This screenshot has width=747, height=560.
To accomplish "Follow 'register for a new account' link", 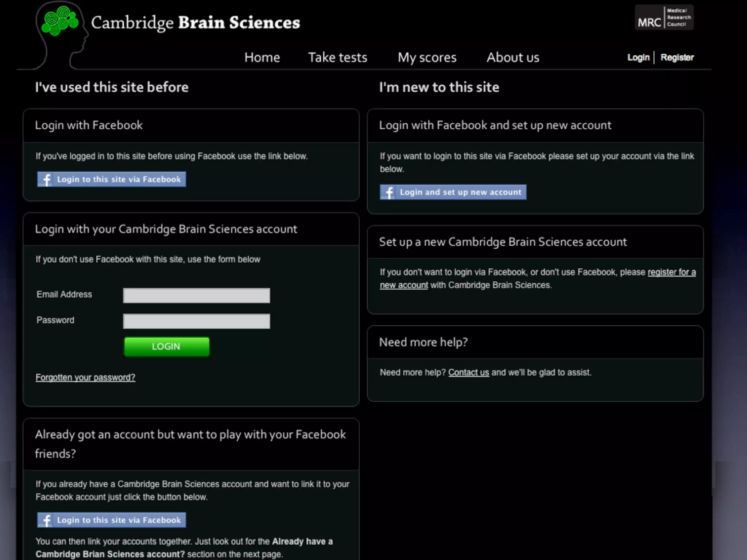I will [x=671, y=272].
